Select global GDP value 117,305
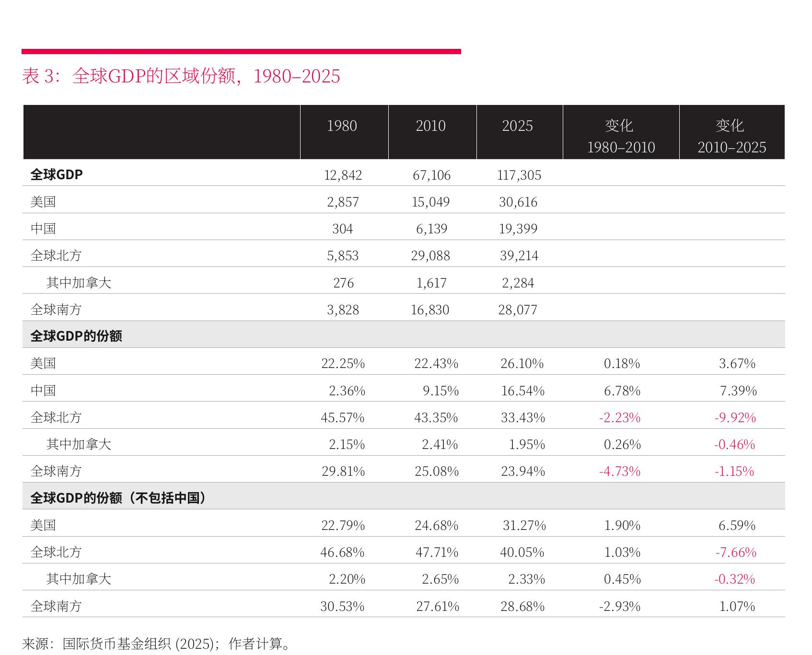 point(519,175)
